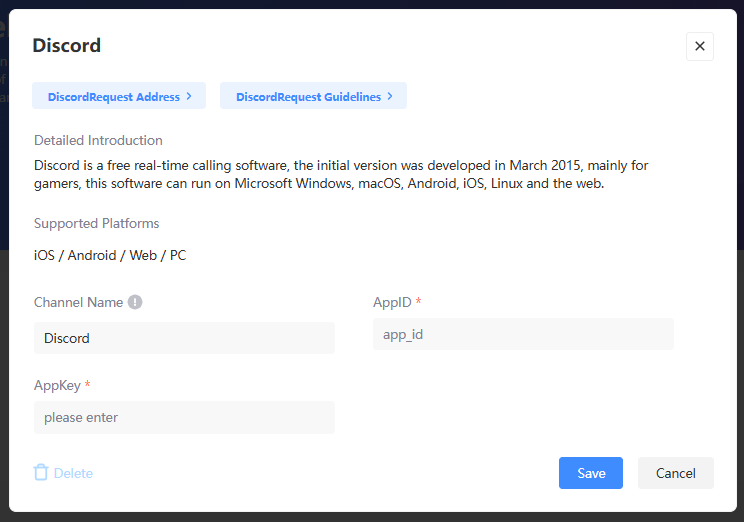744x522 pixels.
Task: Click the Discord introduction paragraph
Action: tap(341, 174)
